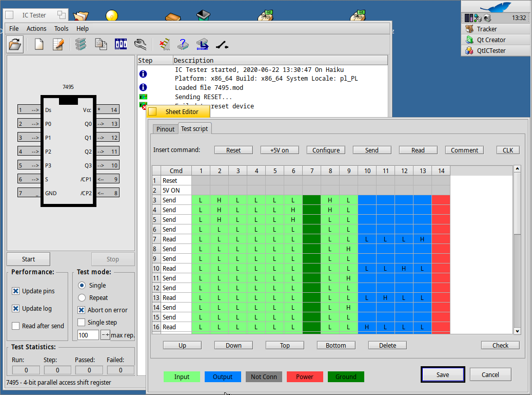Viewport: 532px width, 395px height.
Task: Click the chip with question mark icon
Action: pyautogui.click(x=183, y=45)
